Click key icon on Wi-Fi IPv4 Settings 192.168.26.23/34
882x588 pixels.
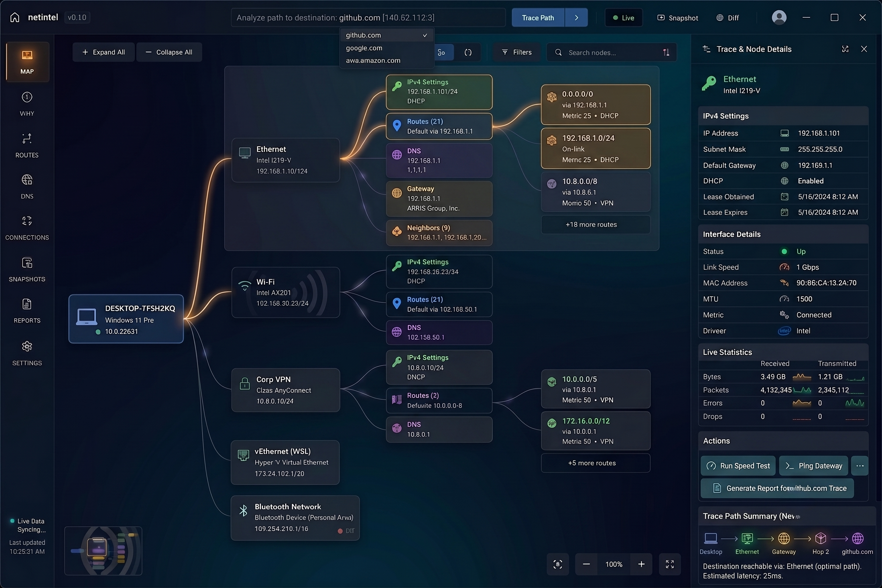397,266
